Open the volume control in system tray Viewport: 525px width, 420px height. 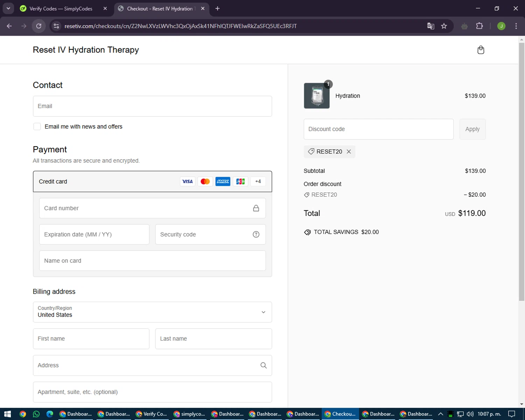(x=470, y=414)
